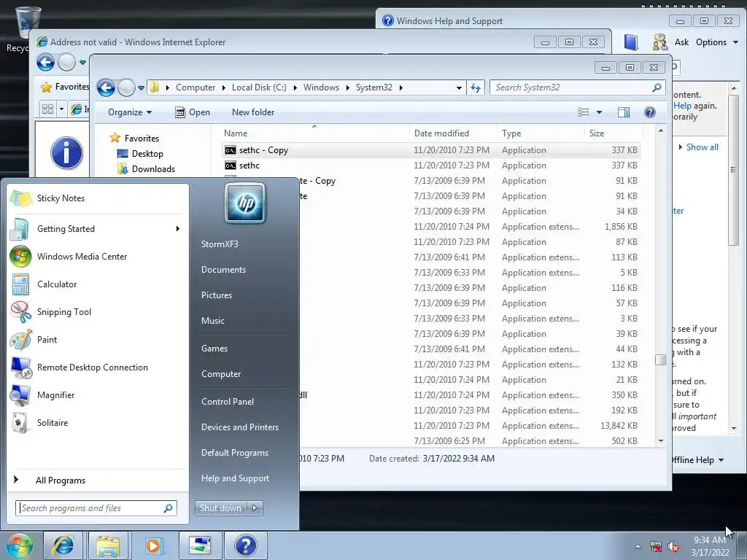Open Devices and Printers

(239, 427)
